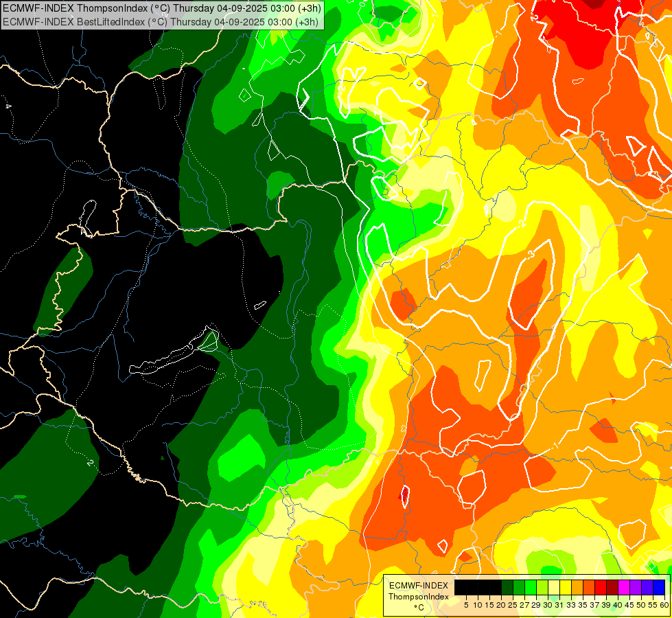Click legend value 5
Viewport: 672px width, 618px height.
466,605
